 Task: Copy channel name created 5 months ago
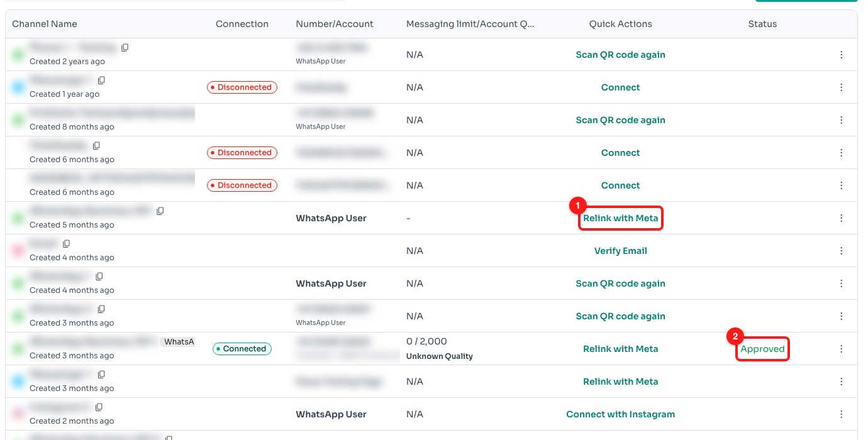[x=160, y=211]
